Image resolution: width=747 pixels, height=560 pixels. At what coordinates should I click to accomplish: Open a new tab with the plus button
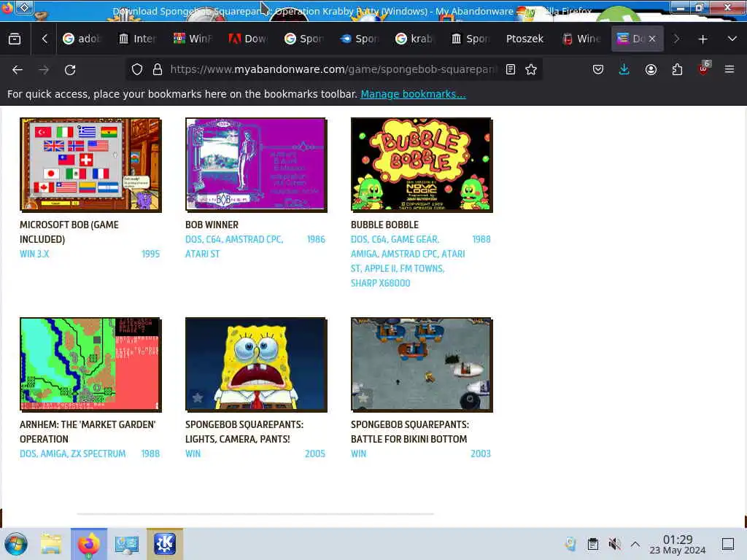[703, 39]
